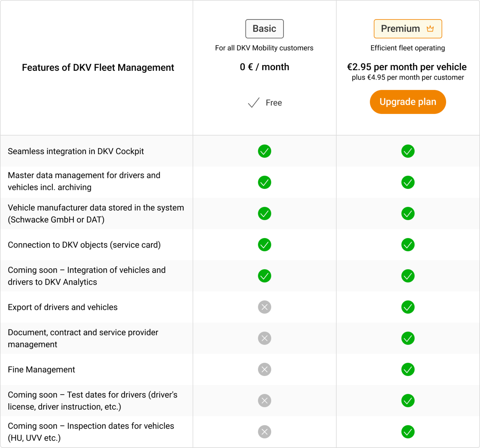Image resolution: width=480 pixels, height=448 pixels.
Task: Click 'Export of drivers and vehicles' label
Action: pyautogui.click(x=62, y=307)
